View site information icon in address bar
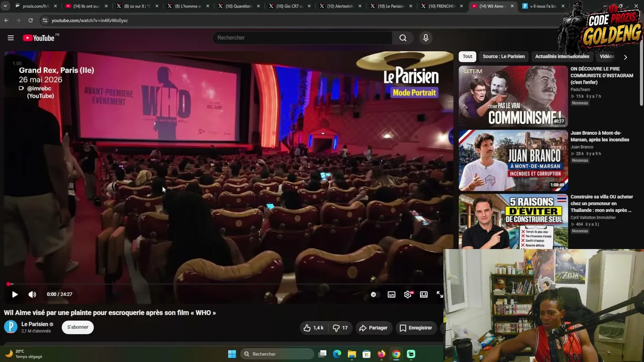 [x=45, y=20]
